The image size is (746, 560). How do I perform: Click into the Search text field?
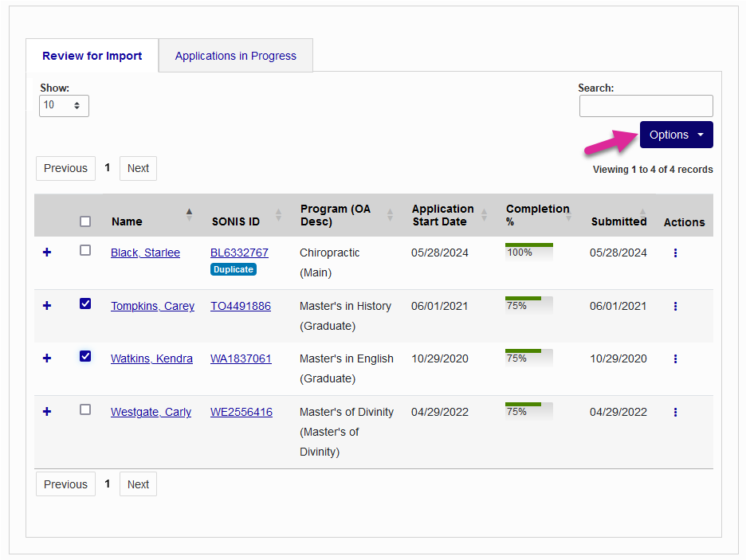pos(646,106)
